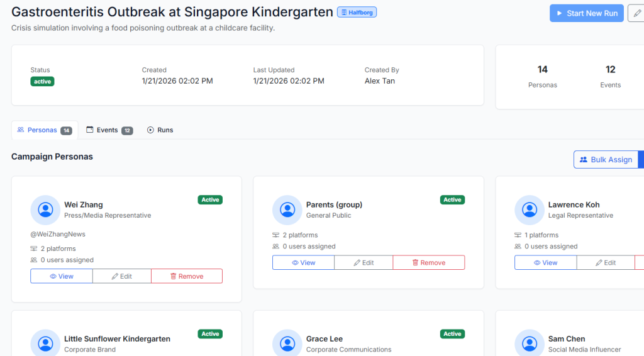This screenshot has width=644, height=356.
Task: Click Grace Lee's avatar icon
Action: click(287, 343)
